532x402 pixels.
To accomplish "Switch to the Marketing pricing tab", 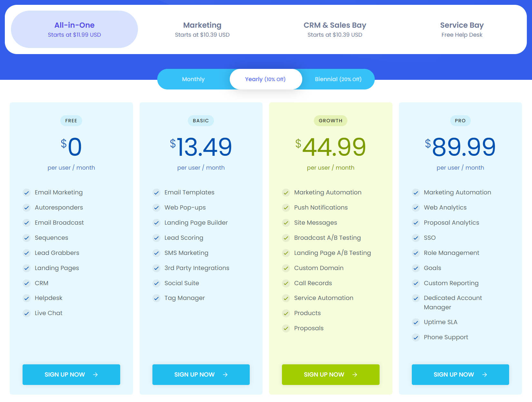I will pos(202,29).
